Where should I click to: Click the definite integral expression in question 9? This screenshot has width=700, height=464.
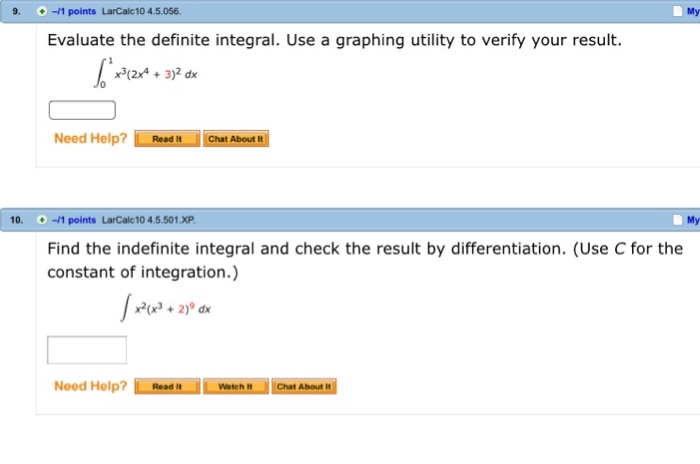(x=146, y=73)
